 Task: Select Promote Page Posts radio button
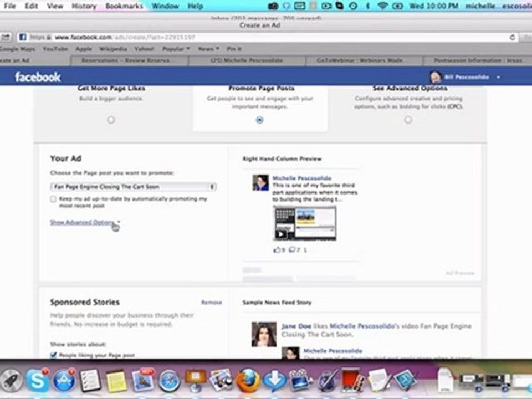(x=259, y=120)
